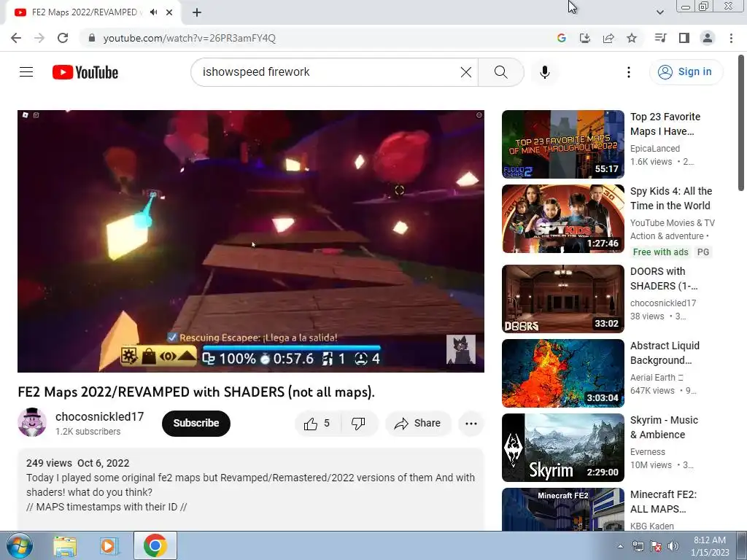Screen dimensions: 747x560
Task: Open Top 23 Favorite Maps title
Action: click(665, 124)
